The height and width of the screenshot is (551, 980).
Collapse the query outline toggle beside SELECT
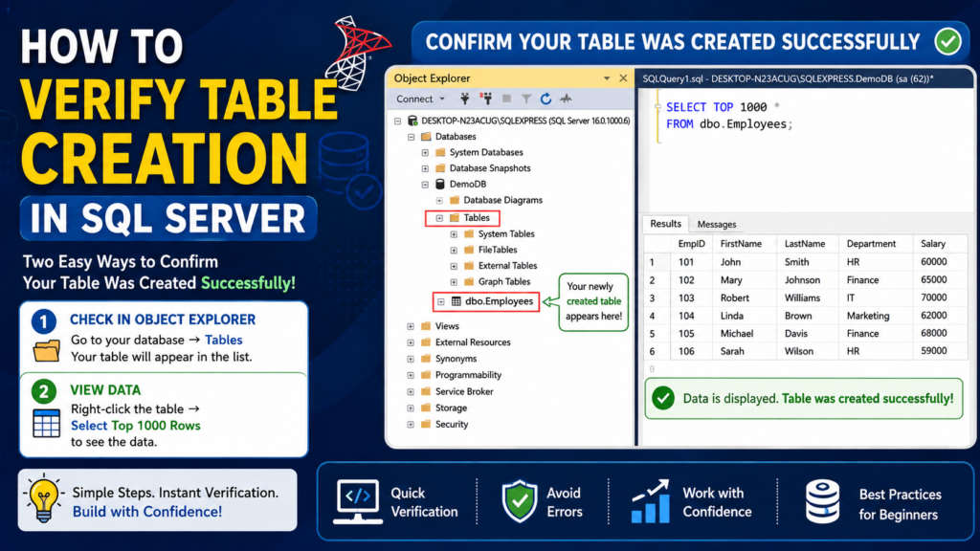coord(657,107)
